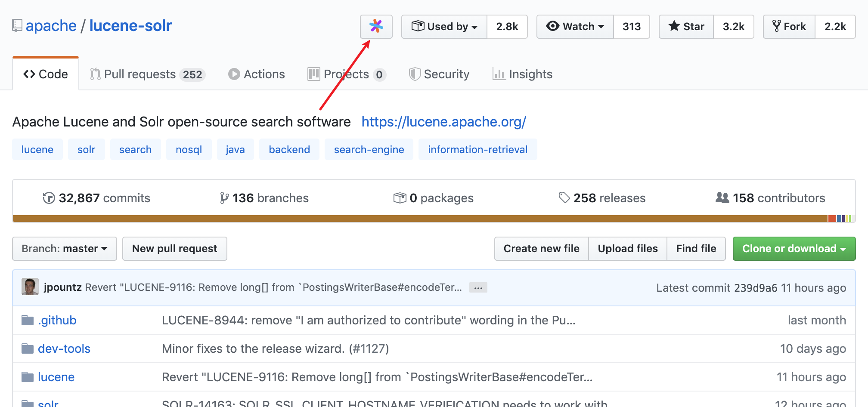Open the Security tab
The width and height of the screenshot is (868, 407).
(x=439, y=74)
